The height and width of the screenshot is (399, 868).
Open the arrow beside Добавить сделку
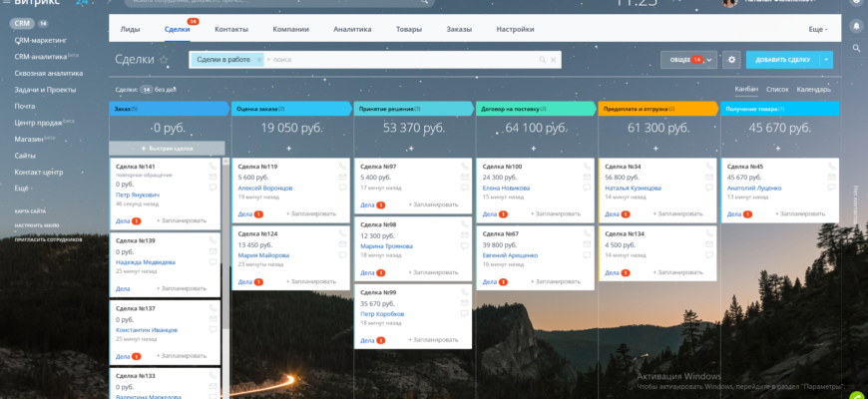[826, 60]
